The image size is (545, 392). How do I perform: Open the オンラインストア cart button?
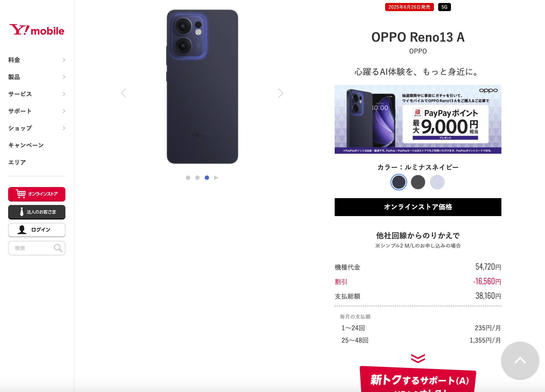pyautogui.click(x=37, y=194)
